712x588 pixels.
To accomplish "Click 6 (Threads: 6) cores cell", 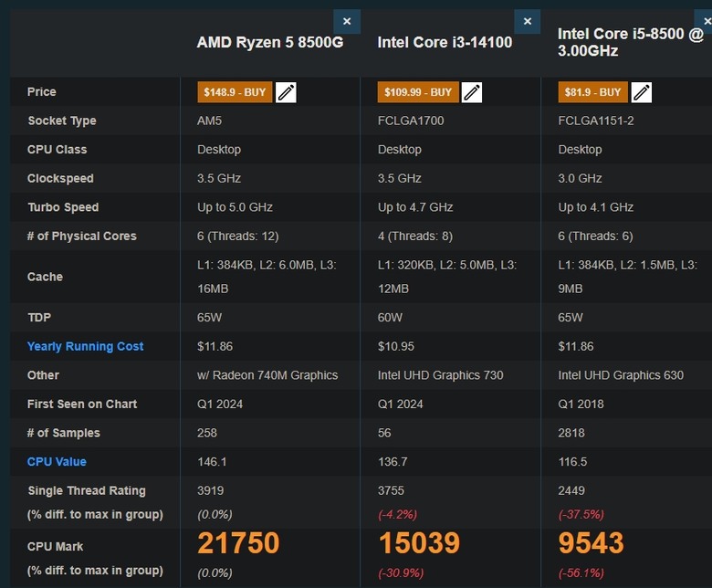I will point(595,236).
